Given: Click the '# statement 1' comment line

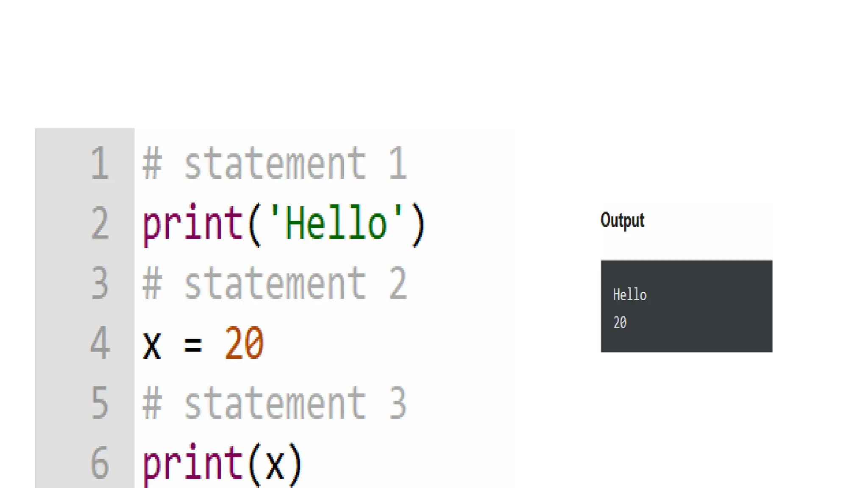Looking at the screenshot, I should coord(275,164).
